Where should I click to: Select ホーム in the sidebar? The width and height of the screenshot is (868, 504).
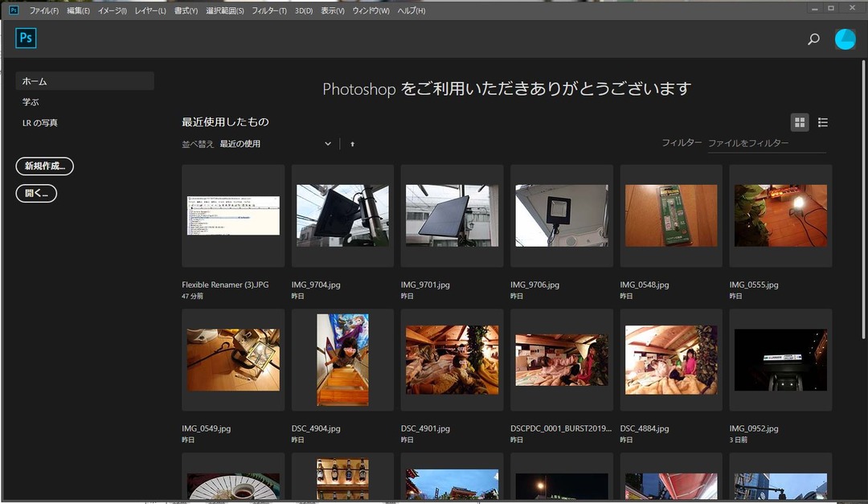pos(84,81)
